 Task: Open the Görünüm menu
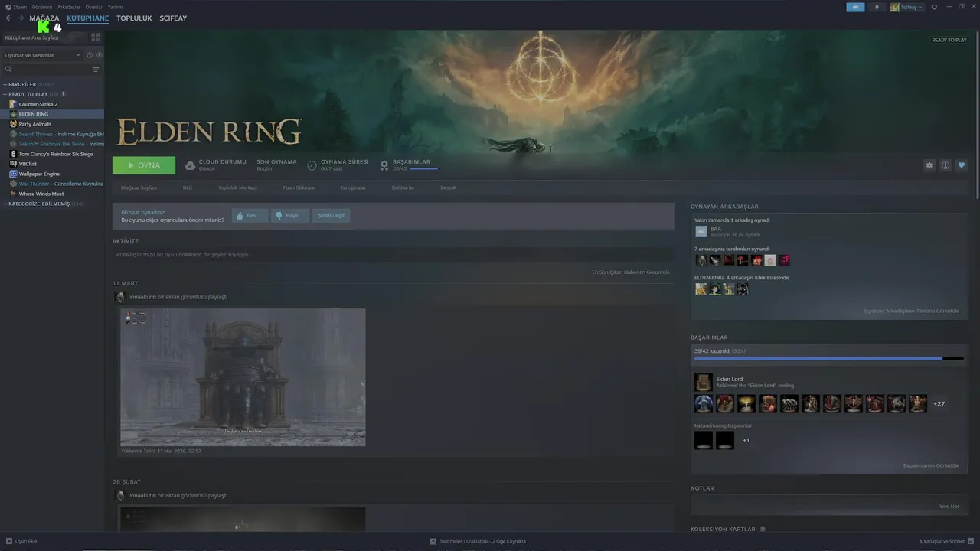[42, 7]
